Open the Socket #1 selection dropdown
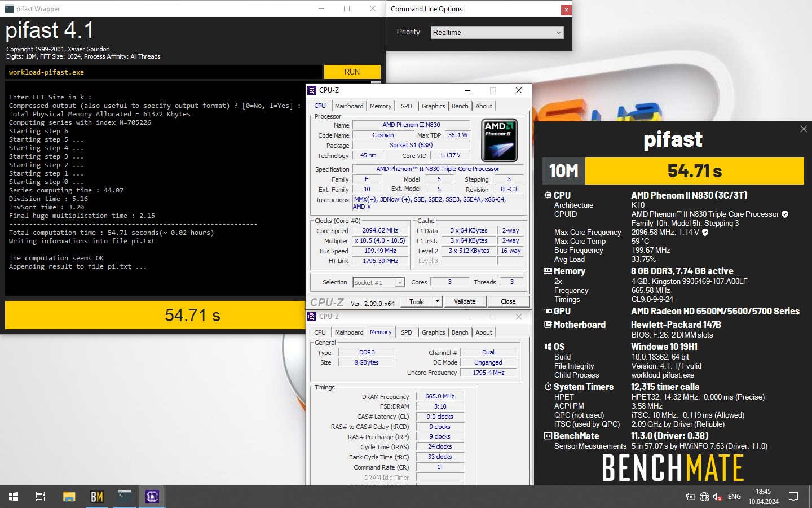Screen dimensions: 812x508 click(379, 282)
